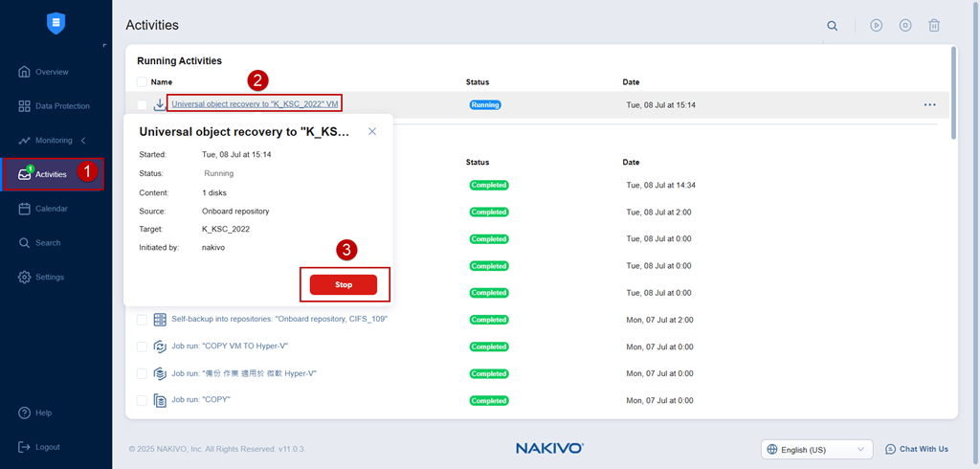Screen dimensions: 980x469
Task: Open Help from the sidebar
Action: (35, 413)
